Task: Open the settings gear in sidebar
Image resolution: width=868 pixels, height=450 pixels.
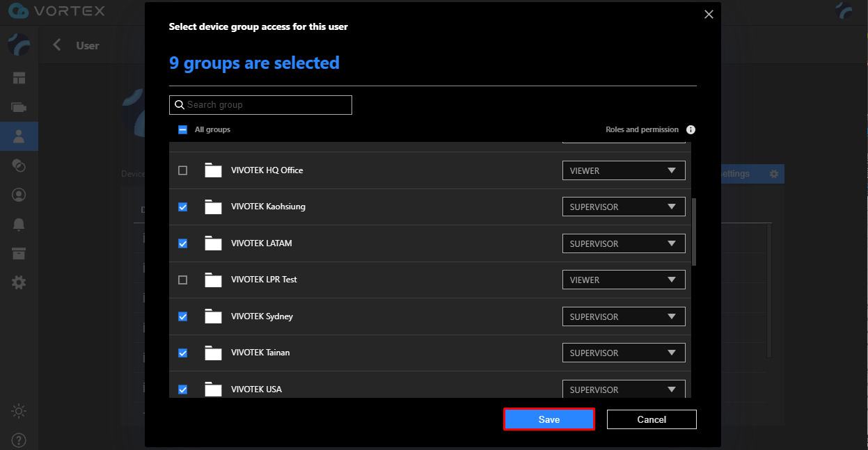Action: point(19,282)
